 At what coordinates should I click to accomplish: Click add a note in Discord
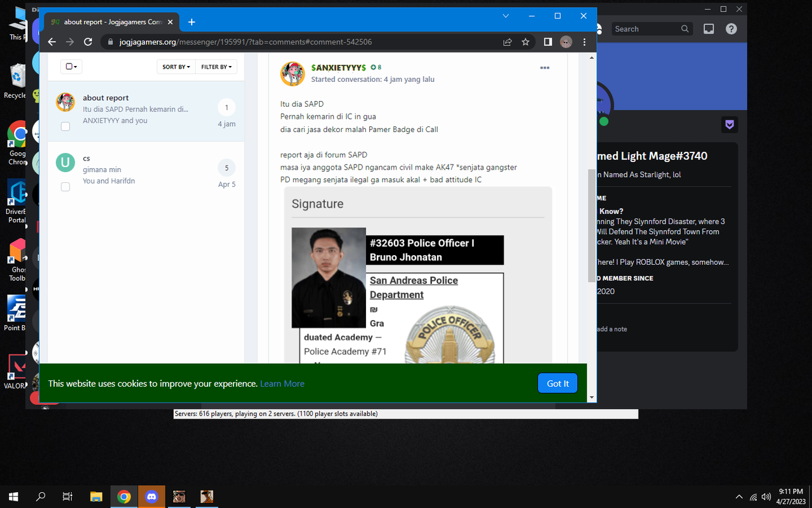pos(612,329)
